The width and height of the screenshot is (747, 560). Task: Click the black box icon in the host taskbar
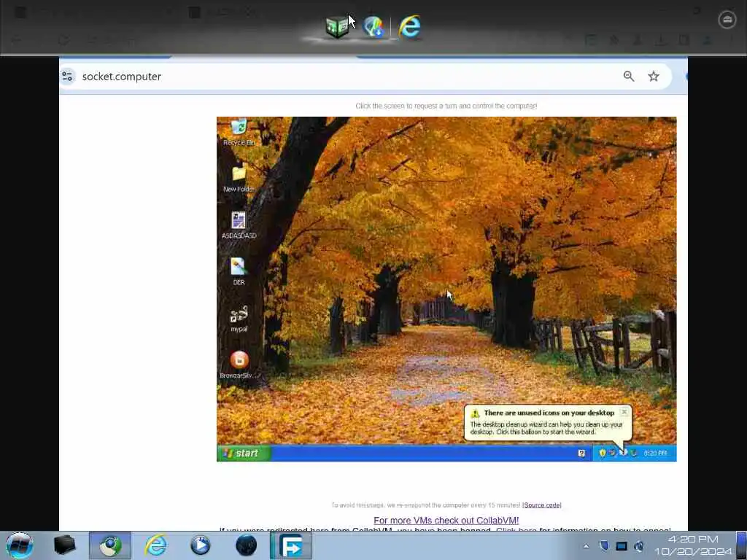click(64, 545)
